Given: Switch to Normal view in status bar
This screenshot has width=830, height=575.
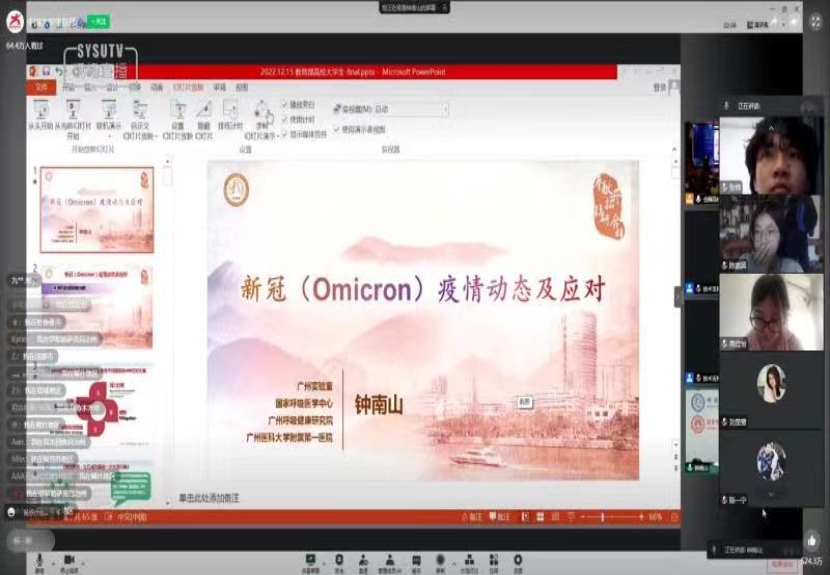Looking at the screenshot, I should pos(525,517).
